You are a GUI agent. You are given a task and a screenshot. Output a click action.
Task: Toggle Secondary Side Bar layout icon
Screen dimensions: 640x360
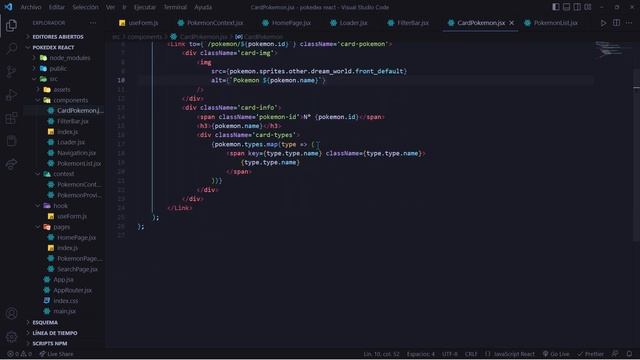pyautogui.click(x=577, y=7)
